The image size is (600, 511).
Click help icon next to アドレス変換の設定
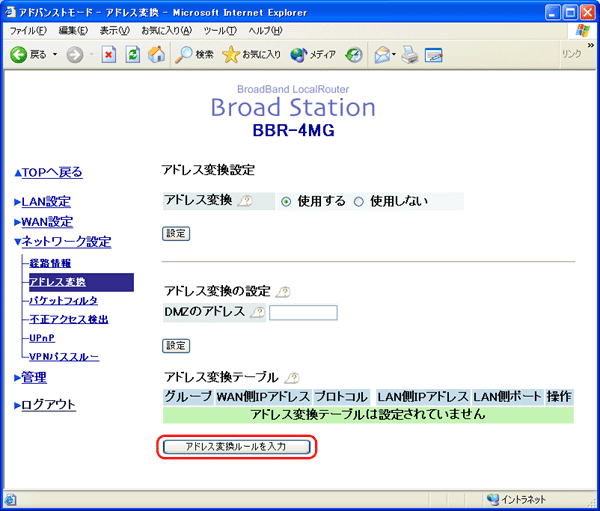point(283,292)
